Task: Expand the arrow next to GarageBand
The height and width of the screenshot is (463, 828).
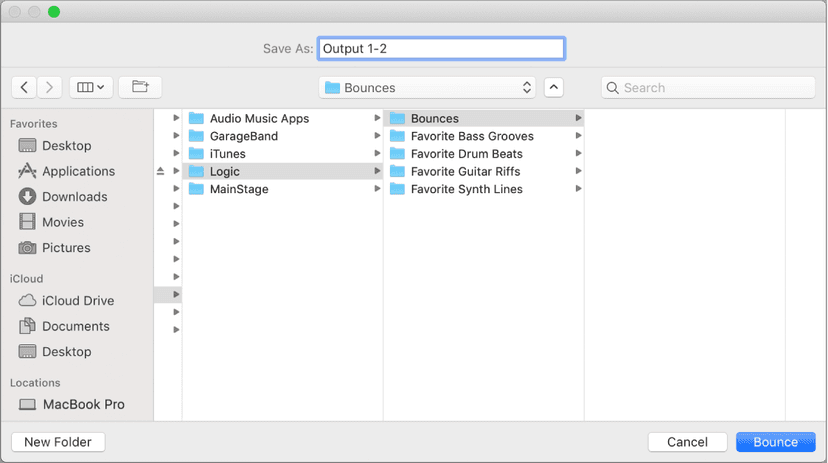Action: point(377,136)
